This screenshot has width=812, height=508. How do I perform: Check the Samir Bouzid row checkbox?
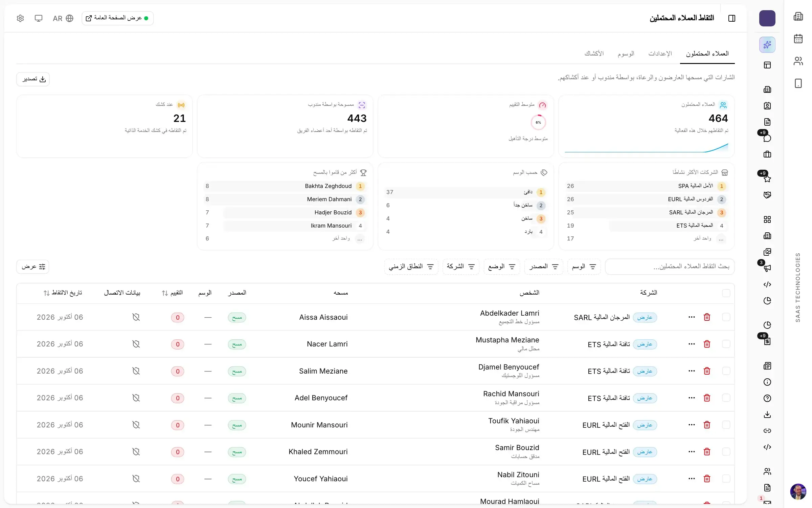[x=726, y=451]
